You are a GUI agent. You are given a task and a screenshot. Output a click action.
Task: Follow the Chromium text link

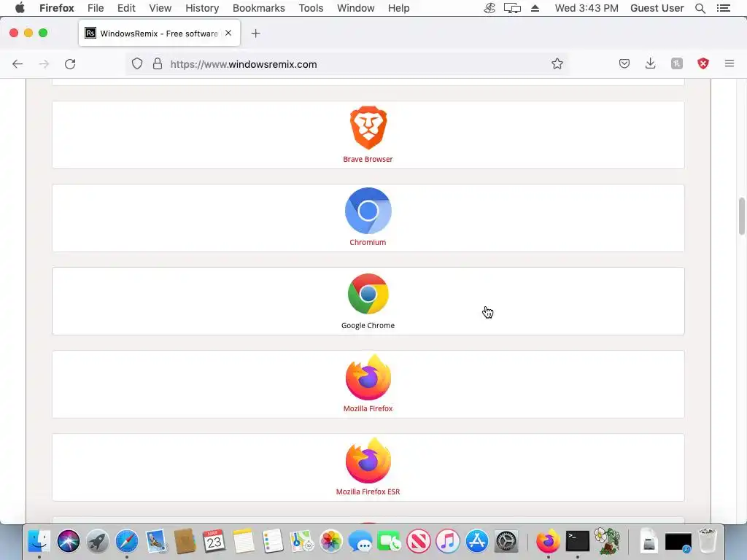click(368, 242)
